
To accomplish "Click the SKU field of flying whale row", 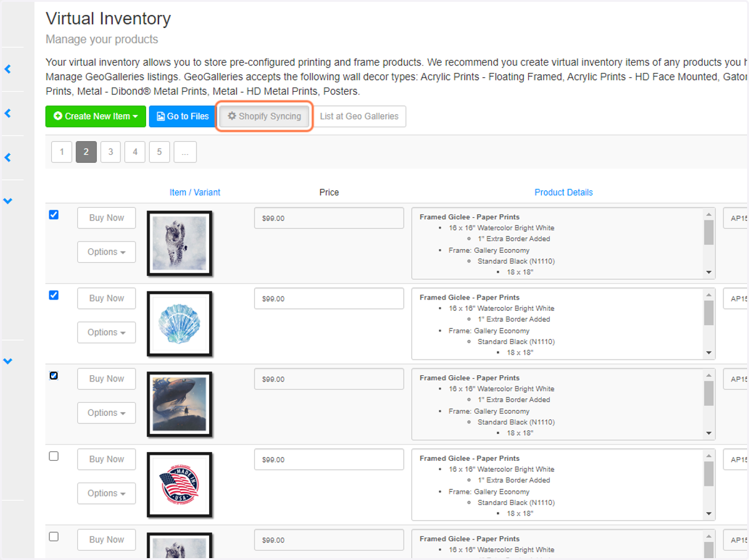I will [736, 380].
